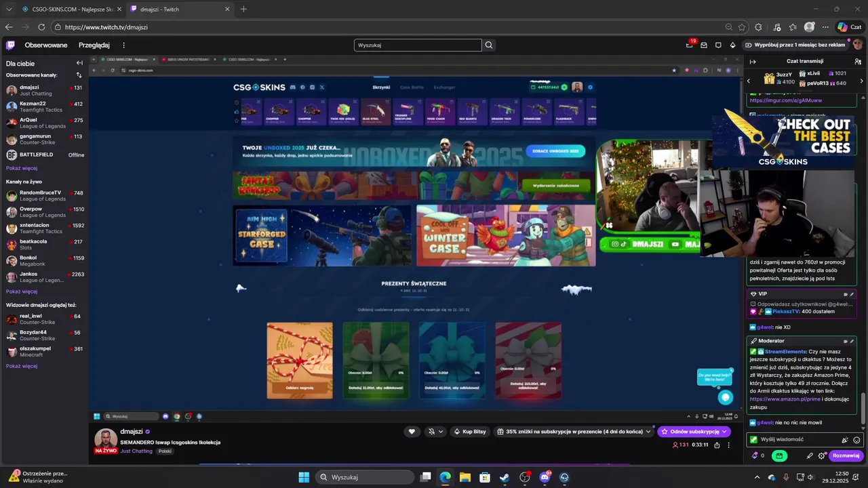Open the Copilot Czat button
Screen dimensions: 868x488
(849, 27)
